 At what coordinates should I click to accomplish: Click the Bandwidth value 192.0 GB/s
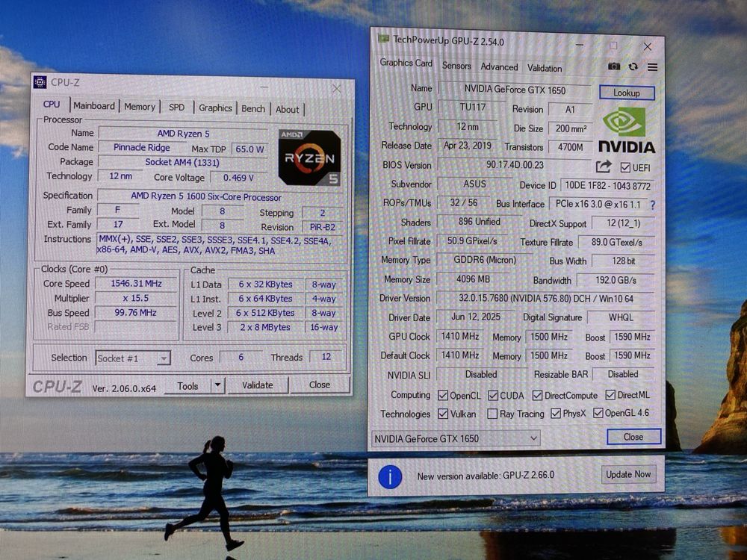616,280
